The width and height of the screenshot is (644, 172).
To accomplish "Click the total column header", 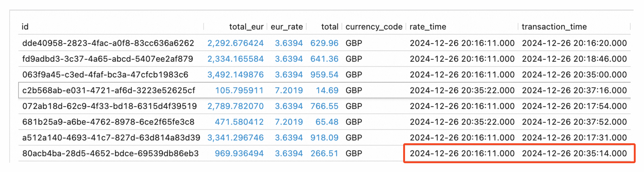I will coord(330,26).
